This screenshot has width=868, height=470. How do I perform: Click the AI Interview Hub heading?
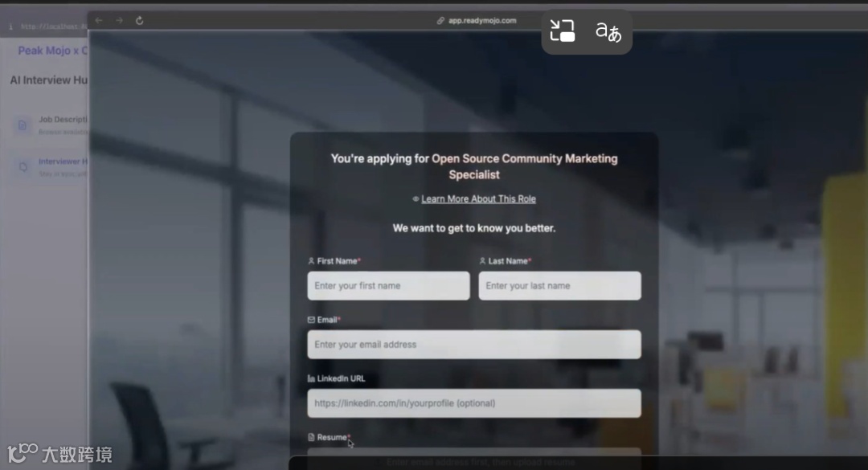pos(49,80)
